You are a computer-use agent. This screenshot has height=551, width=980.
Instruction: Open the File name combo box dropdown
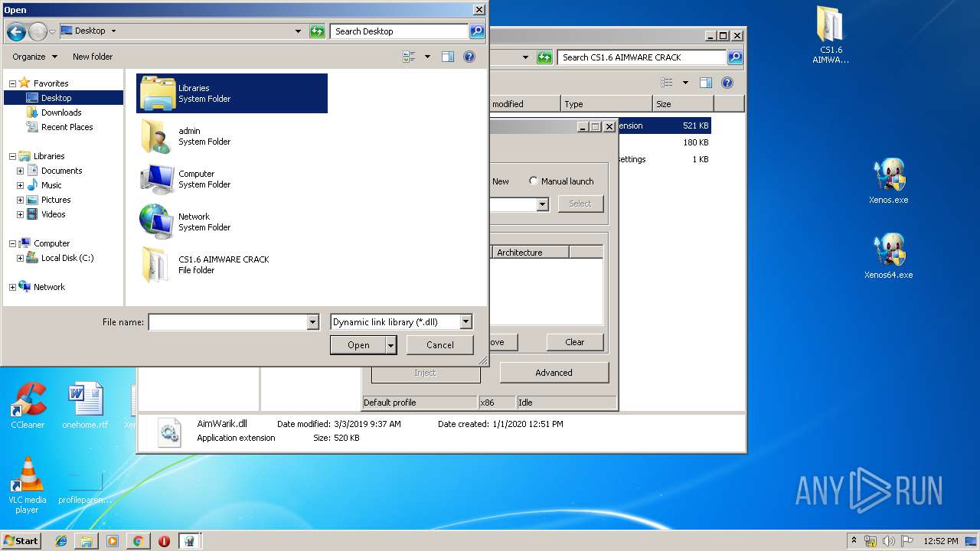[312, 322]
